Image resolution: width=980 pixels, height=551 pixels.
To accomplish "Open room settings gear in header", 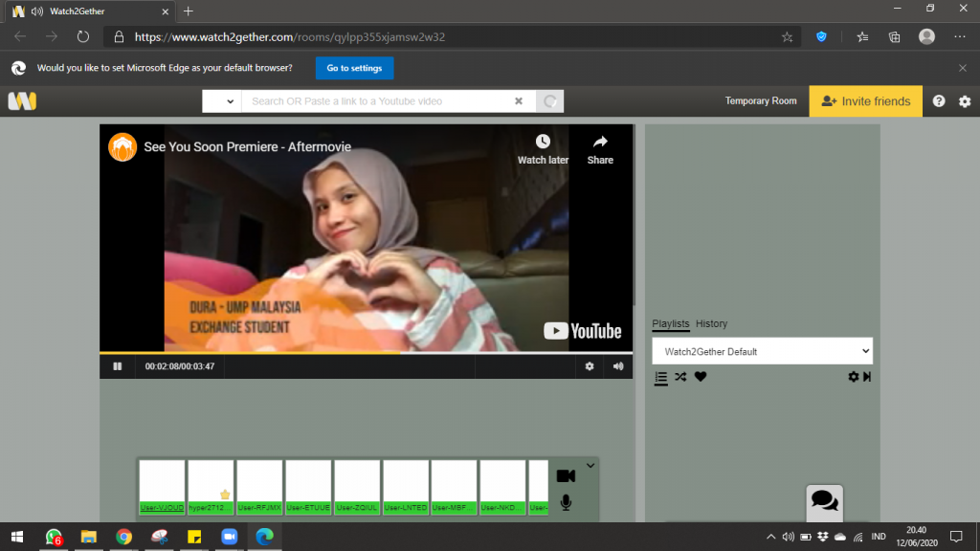I will tap(965, 101).
